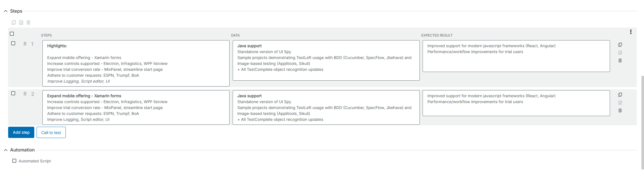Viewport: 644px width, 170px height.
Task: Click the copy icon in the Steps toolbar
Action: tap(13, 22)
